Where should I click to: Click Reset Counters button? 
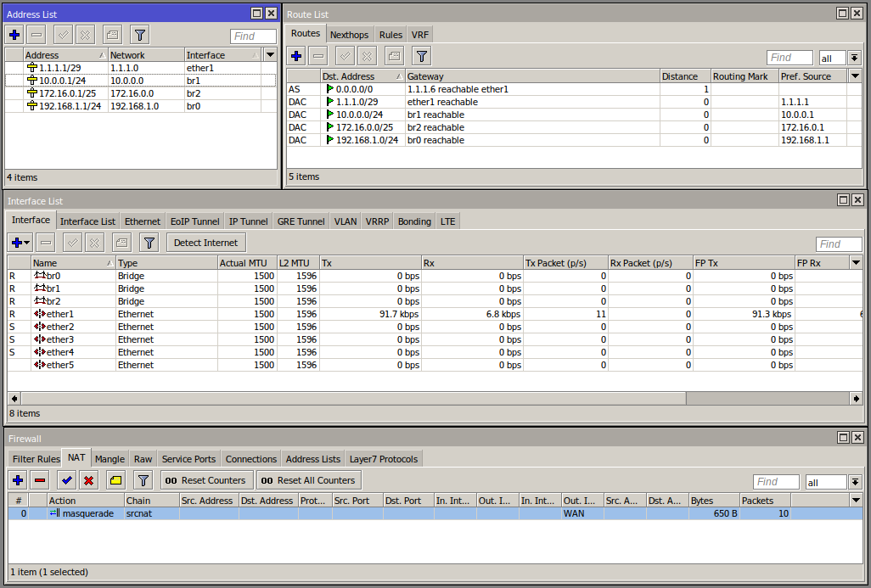[206, 480]
